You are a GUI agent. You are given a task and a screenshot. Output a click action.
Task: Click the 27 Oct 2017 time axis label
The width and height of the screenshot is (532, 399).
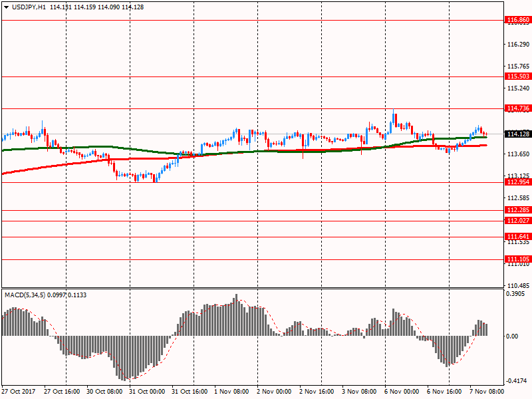tap(19, 392)
